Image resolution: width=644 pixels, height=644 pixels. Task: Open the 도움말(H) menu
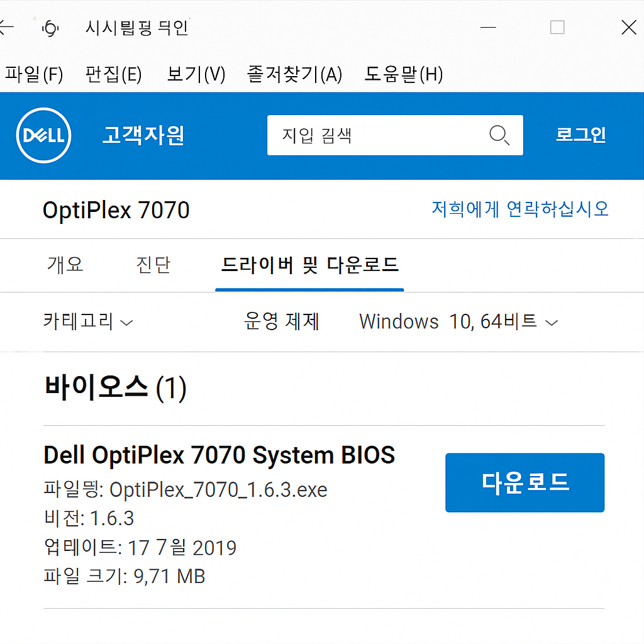pyautogui.click(x=404, y=74)
